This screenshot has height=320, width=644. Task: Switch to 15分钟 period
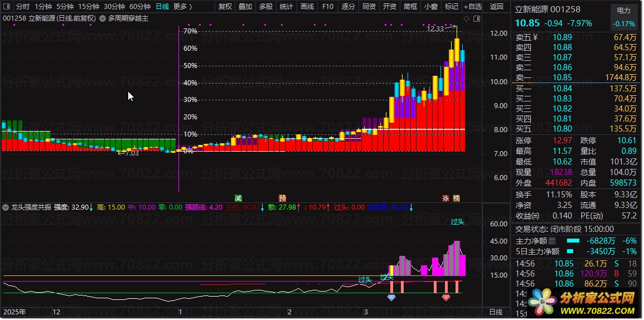pos(89,7)
